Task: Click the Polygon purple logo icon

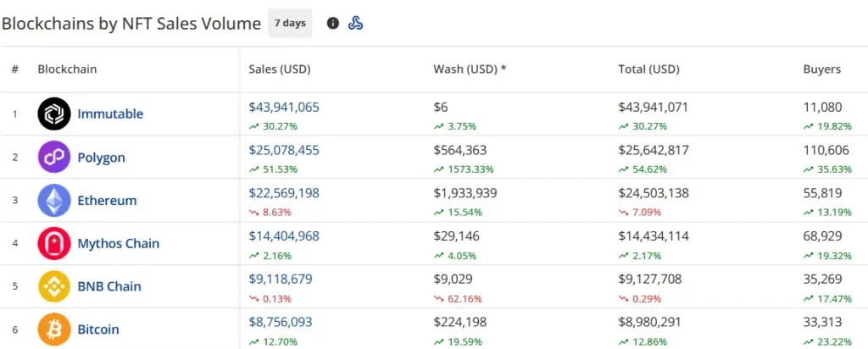Action: point(53,157)
